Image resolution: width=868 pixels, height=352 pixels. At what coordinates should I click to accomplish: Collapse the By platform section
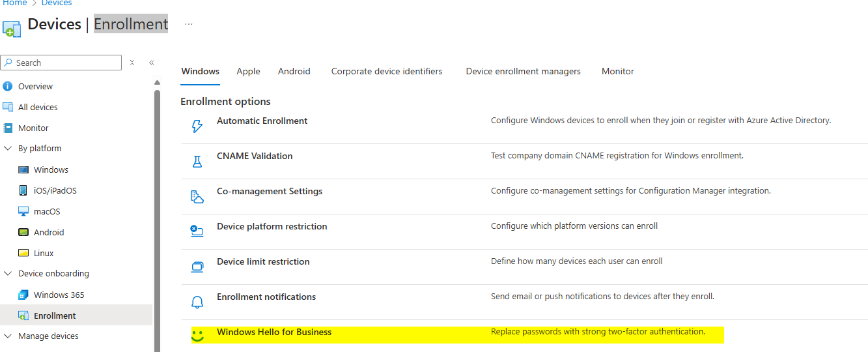pyautogui.click(x=8, y=149)
